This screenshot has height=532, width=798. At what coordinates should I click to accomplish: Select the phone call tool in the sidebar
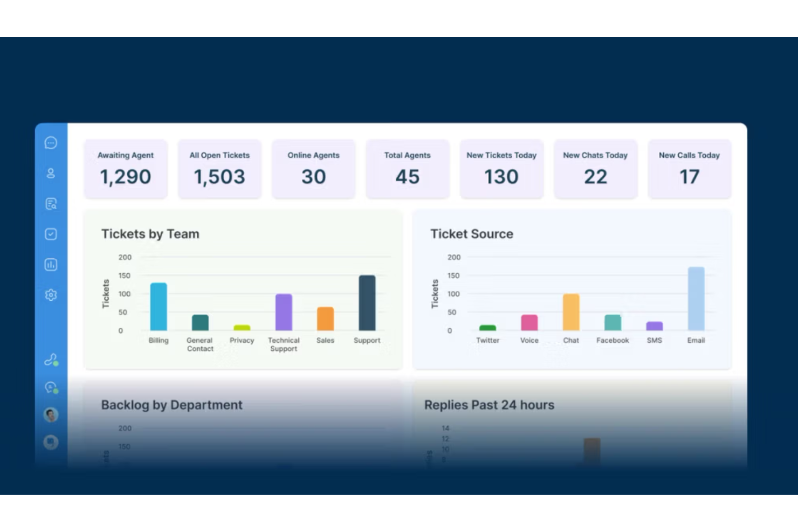tap(50, 360)
